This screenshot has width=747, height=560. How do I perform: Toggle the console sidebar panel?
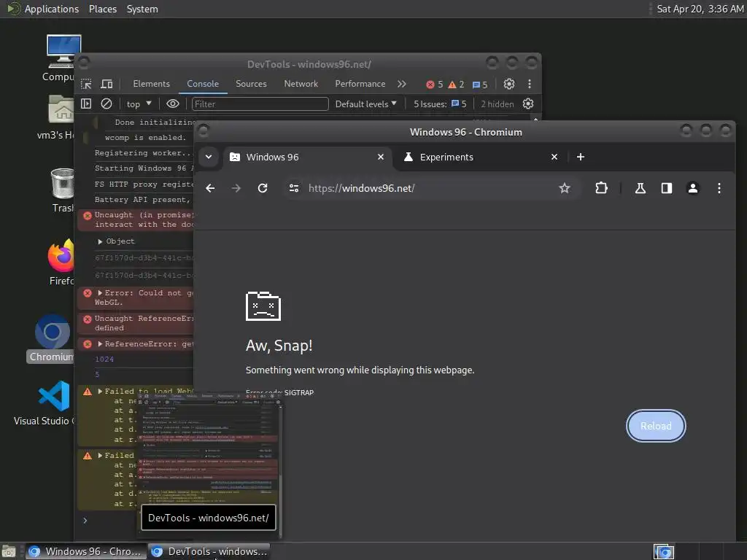(x=86, y=104)
